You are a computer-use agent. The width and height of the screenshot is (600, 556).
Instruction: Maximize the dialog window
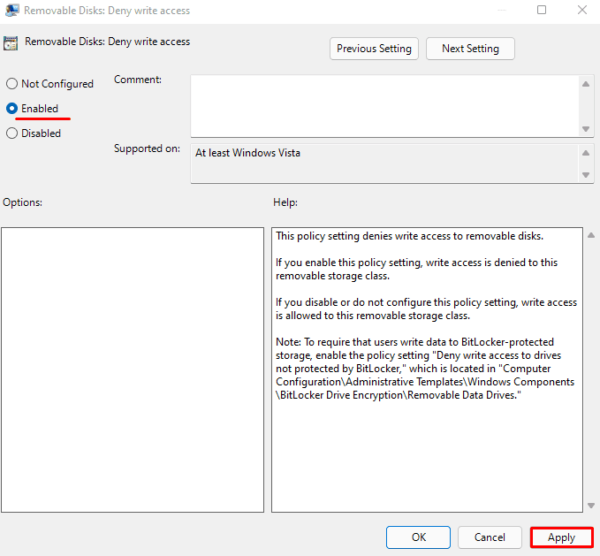tap(541, 10)
